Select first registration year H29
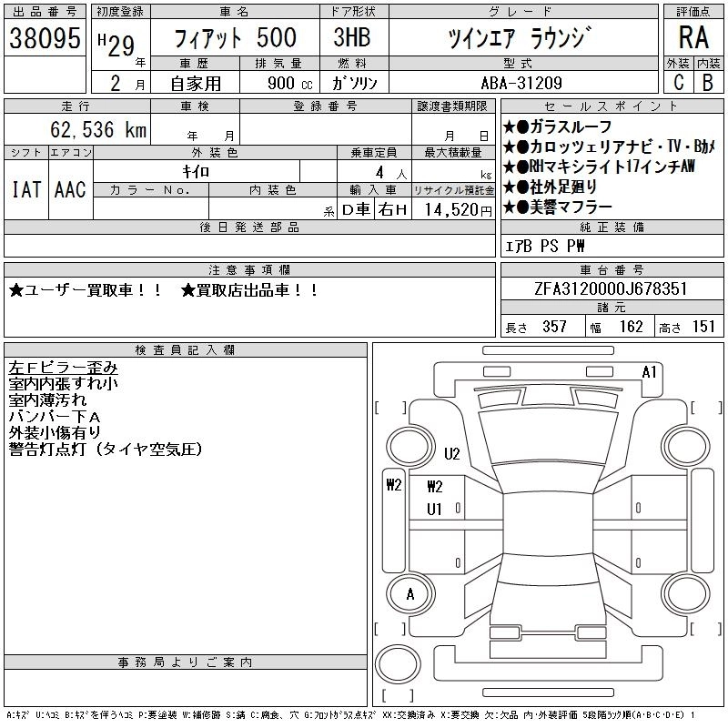 pyautogui.click(x=116, y=45)
